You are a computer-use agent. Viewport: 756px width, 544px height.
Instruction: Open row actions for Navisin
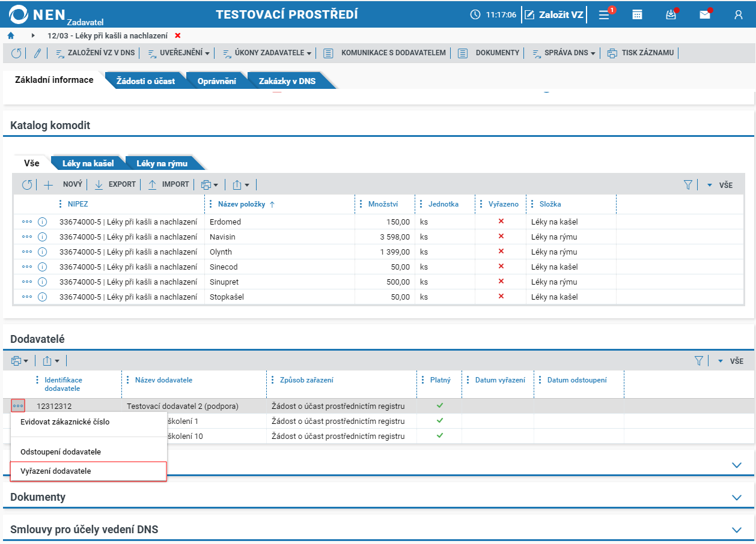pos(27,237)
